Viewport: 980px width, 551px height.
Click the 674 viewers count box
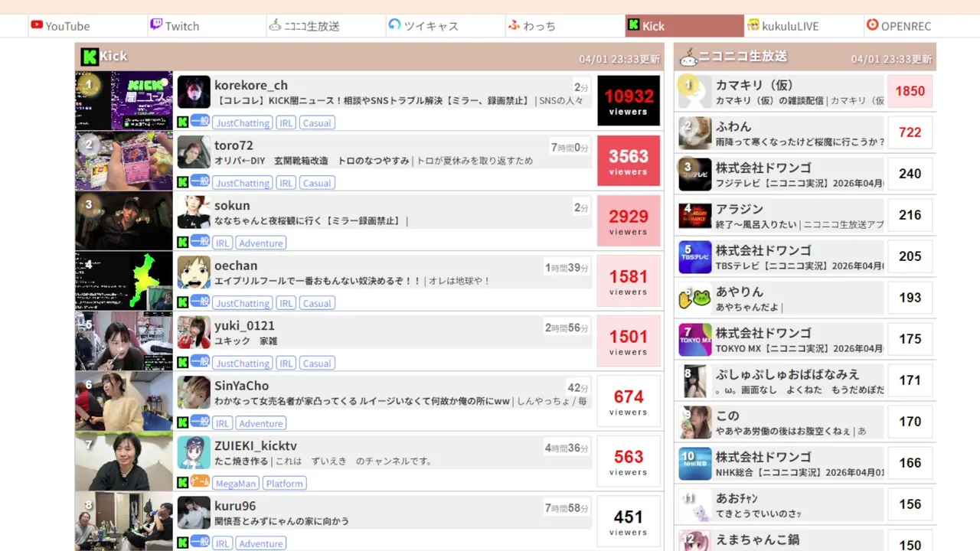(629, 401)
